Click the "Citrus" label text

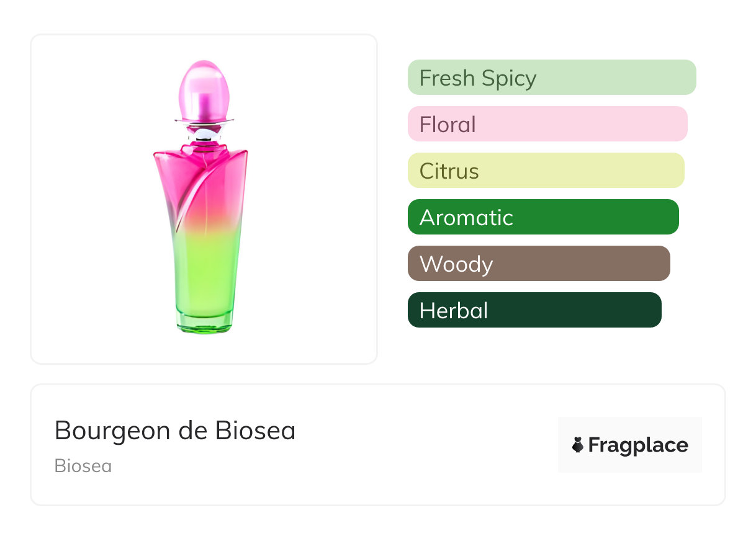click(x=449, y=171)
